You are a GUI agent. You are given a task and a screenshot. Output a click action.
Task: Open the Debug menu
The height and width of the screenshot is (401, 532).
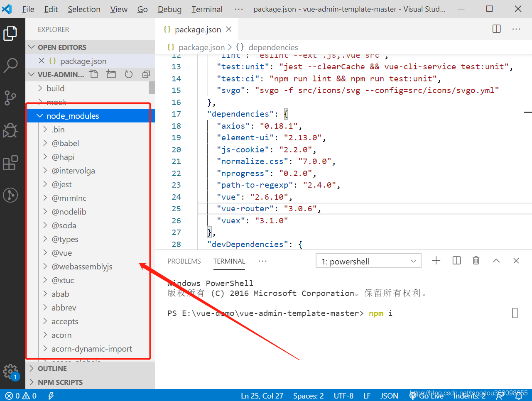[169, 9]
